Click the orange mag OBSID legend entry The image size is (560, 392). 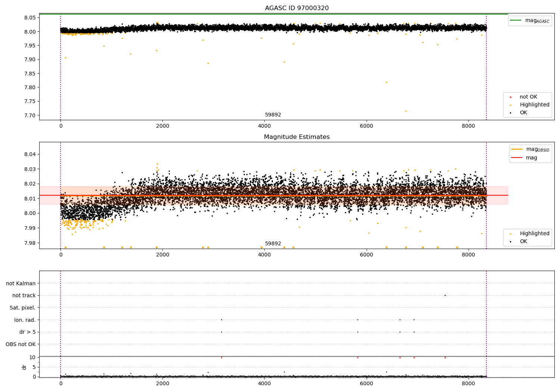point(531,149)
